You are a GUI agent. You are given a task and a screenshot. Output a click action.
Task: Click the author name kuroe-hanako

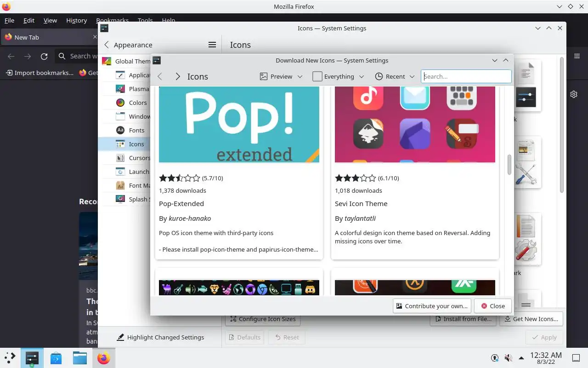[190, 218]
